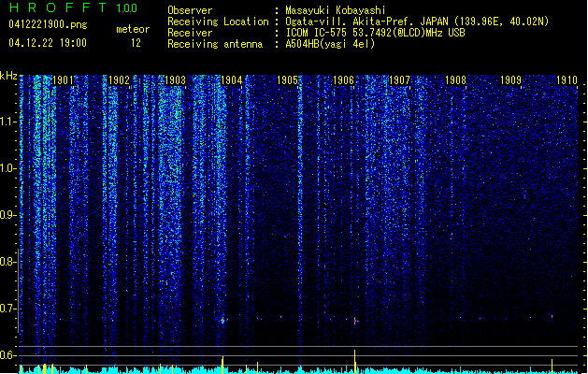The image size is (588, 374).
Task: Click the 1.1 kHz axis tick label
Action: click(7, 122)
